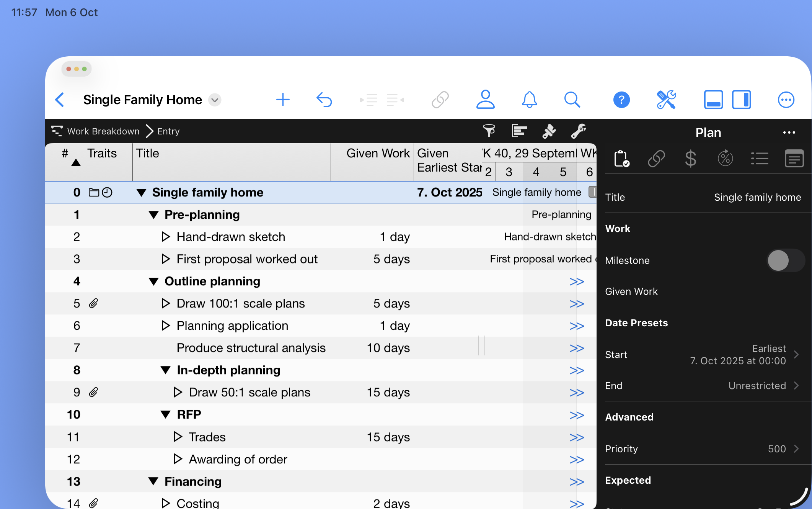The height and width of the screenshot is (509, 812).
Task: Open the notifications bell
Action: click(x=529, y=100)
